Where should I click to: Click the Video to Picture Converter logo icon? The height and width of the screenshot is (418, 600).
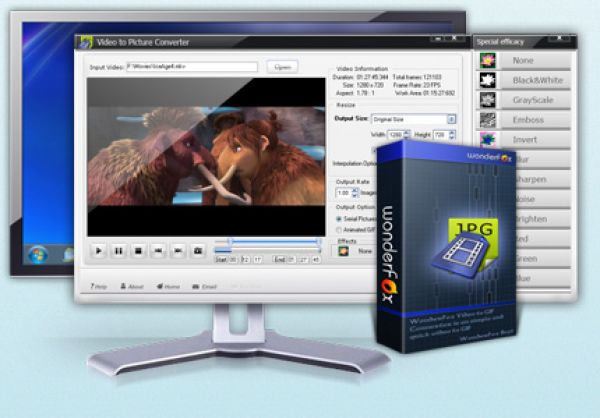pyautogui.click(x=86, y=42)
